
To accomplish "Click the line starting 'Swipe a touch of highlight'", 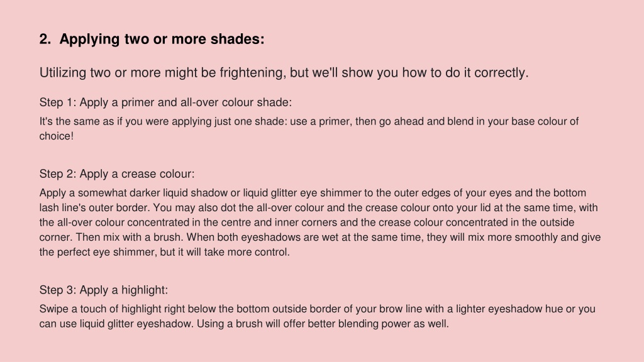I will tap(318, 309).
